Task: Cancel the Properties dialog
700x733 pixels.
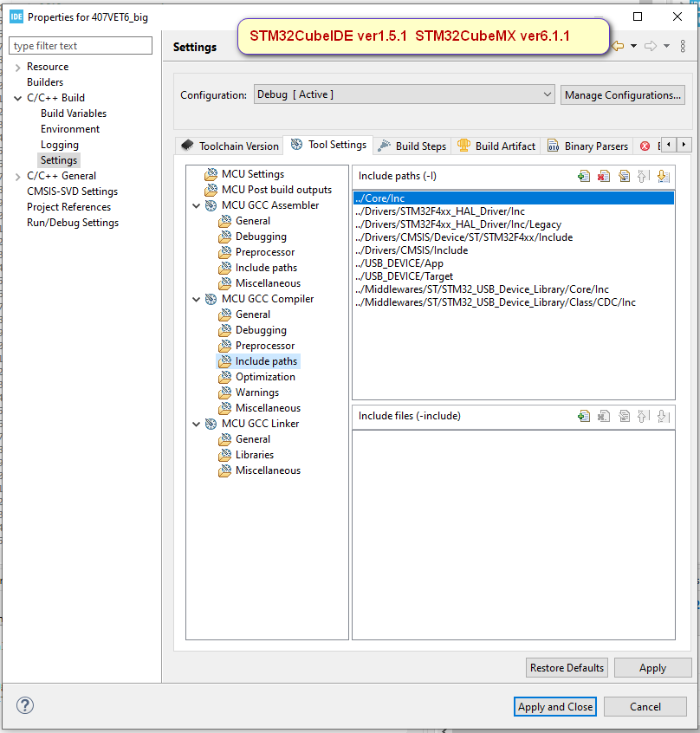Action: tap(645, 707)
